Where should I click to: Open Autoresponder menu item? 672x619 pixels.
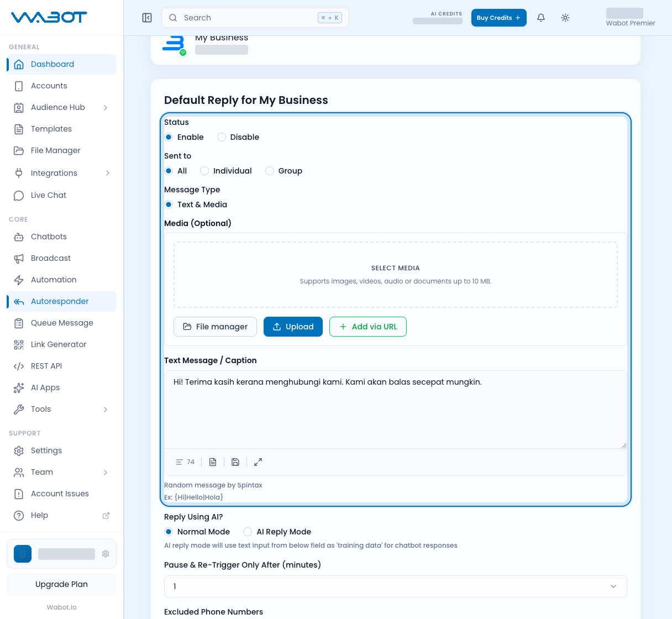point(62,301)
